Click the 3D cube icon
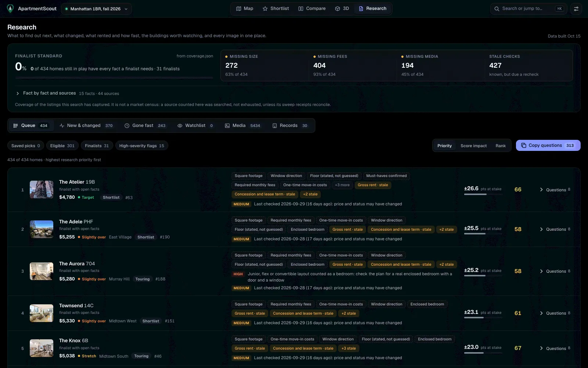The image size is (588, 368). tap(337, 8)
